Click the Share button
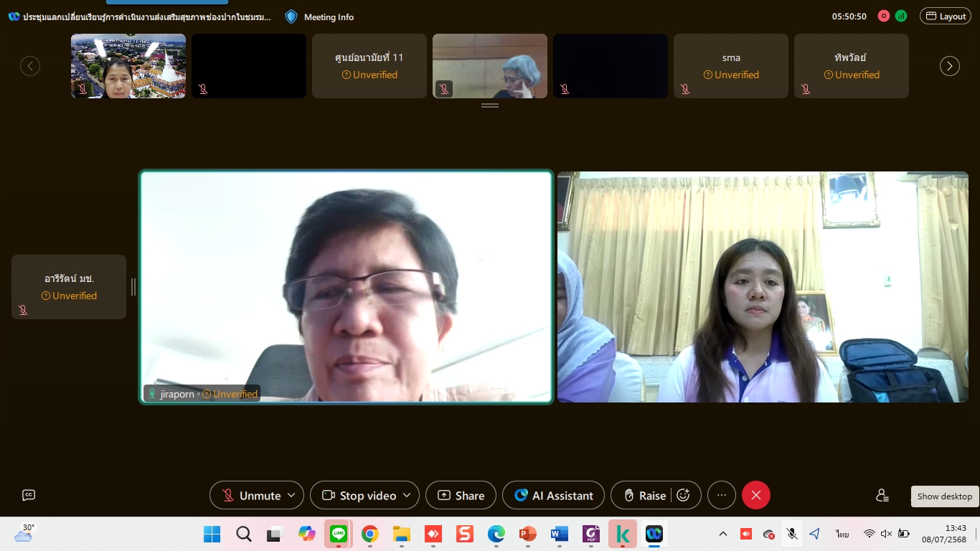The width and height of the screenshot is (980, 551). pyautogui.click(x=461, y=495)
